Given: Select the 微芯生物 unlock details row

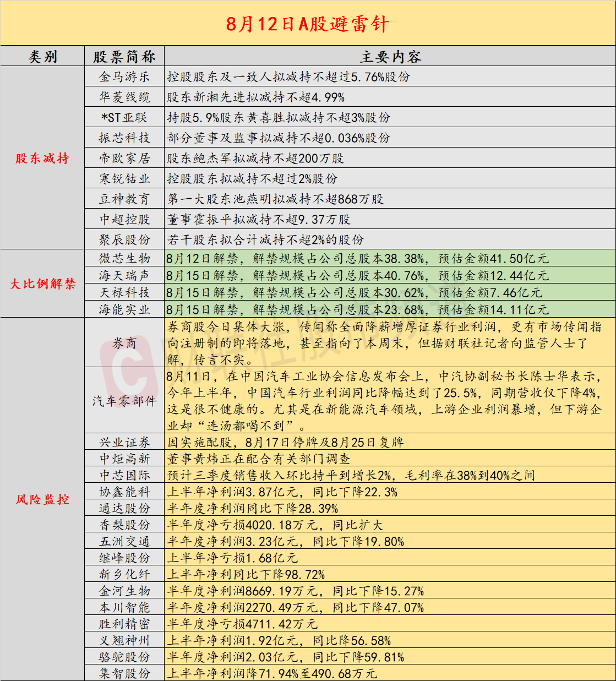Looking at the screenshot, I should point(390,258).
